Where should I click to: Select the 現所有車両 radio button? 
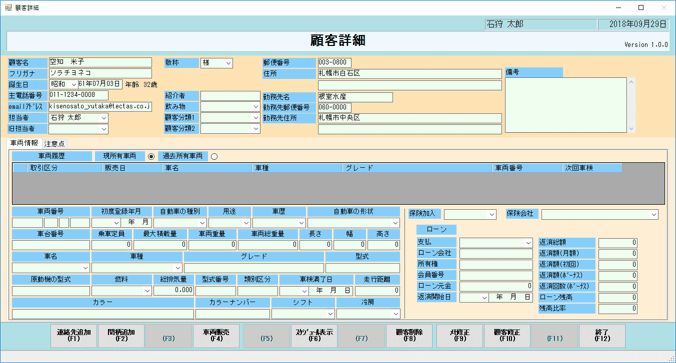[x=151, y=156]
